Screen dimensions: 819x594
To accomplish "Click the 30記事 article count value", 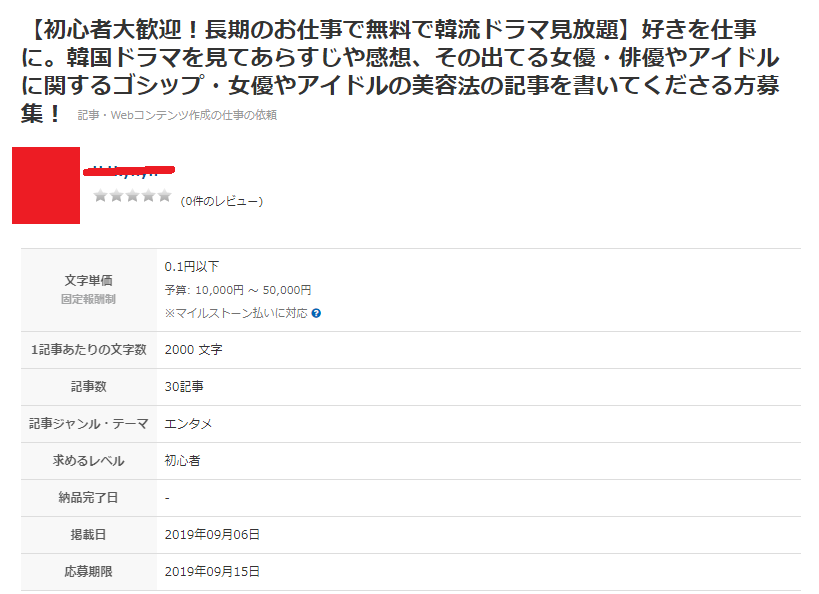I will [184, 387].
